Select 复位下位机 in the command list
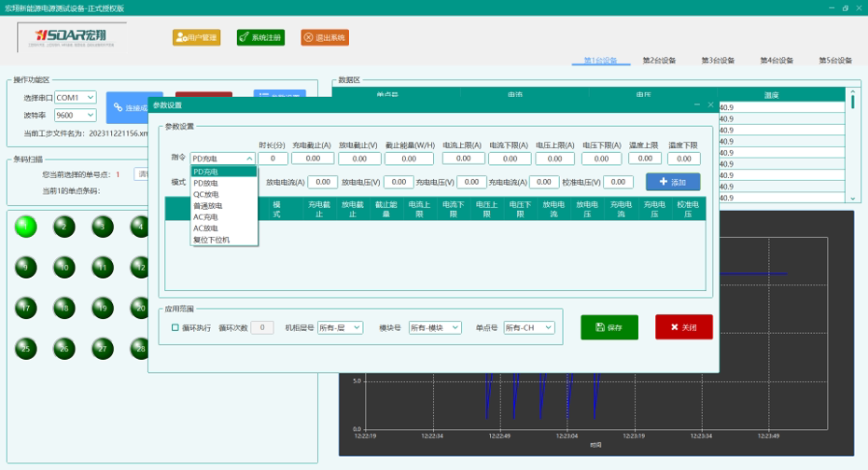Image resolution: width=868 pixels, height=470 pixels. tap(224, 240)
